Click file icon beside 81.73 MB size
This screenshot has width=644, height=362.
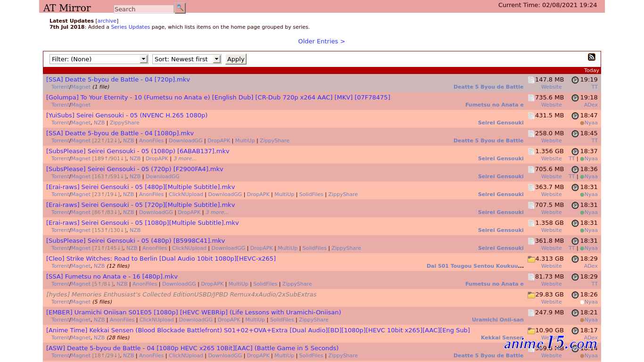(x=531, y=277)
